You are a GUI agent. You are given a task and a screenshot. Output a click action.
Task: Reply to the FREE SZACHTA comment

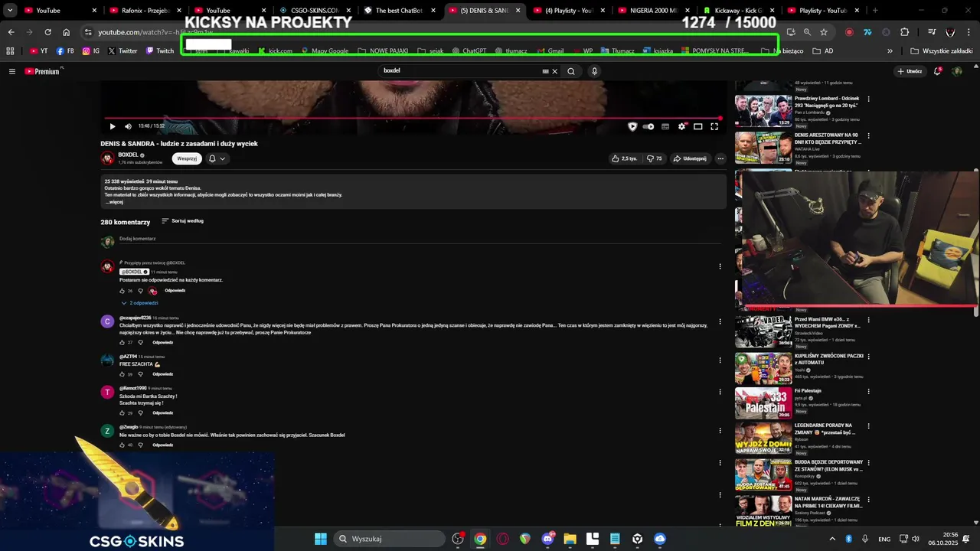162,374
